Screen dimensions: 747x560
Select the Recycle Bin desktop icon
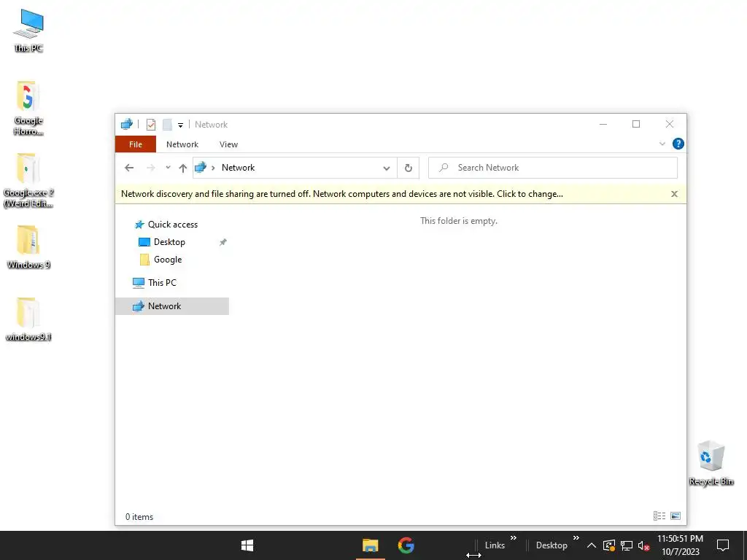(711, 463)
